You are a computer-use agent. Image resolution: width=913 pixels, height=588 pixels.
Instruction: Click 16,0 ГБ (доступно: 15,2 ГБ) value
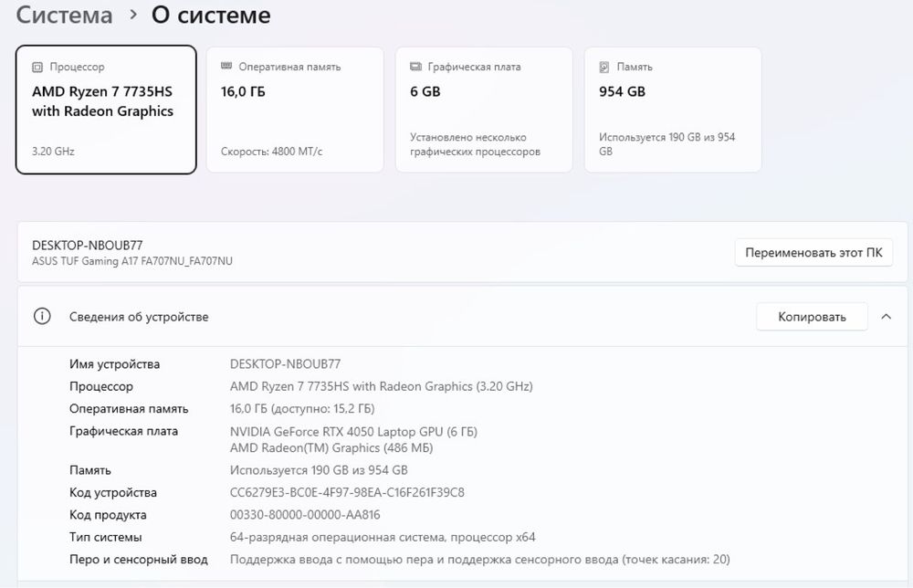[x=302, y=409]
